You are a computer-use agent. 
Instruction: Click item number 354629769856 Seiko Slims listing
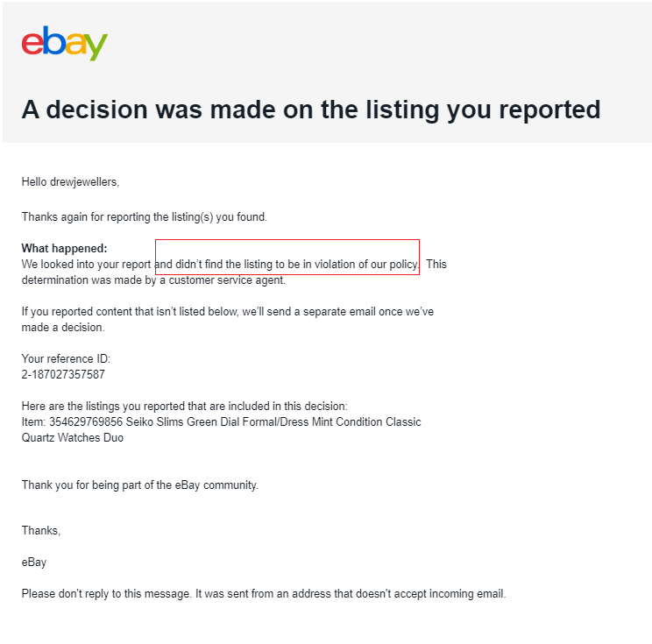pyautogui.click(x=221, y=422)
